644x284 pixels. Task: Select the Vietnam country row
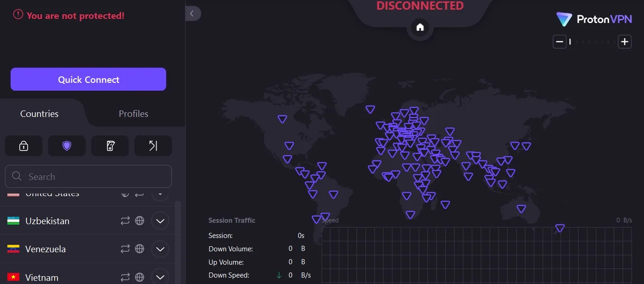tap(87, 274)
